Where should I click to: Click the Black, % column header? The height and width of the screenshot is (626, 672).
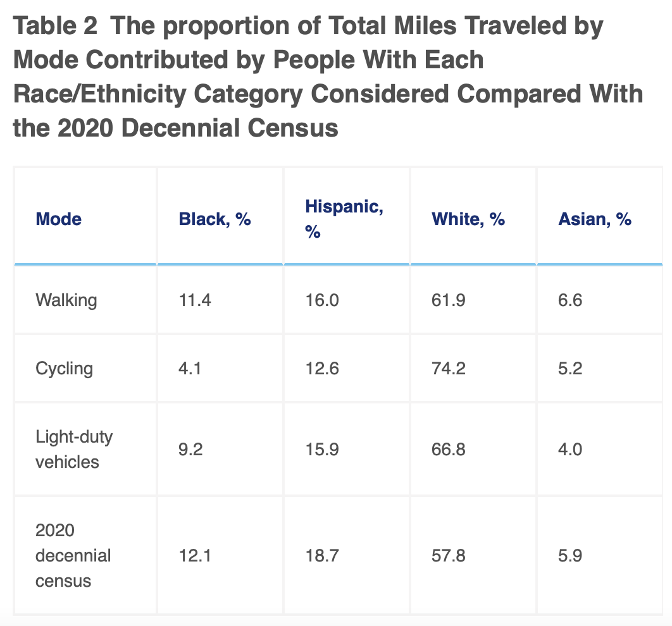215,219
